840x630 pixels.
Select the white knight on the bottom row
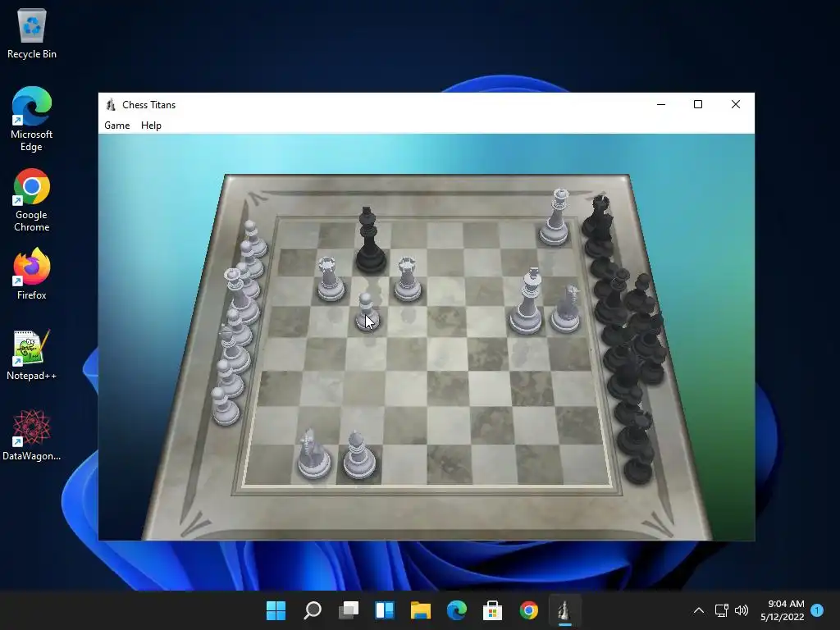pyautogui.click(x=313, y=453)
